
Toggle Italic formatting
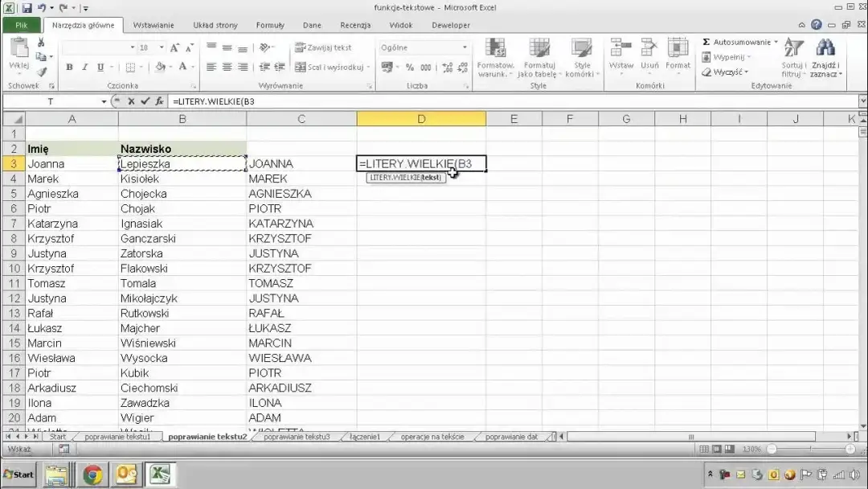coord(84,68)
